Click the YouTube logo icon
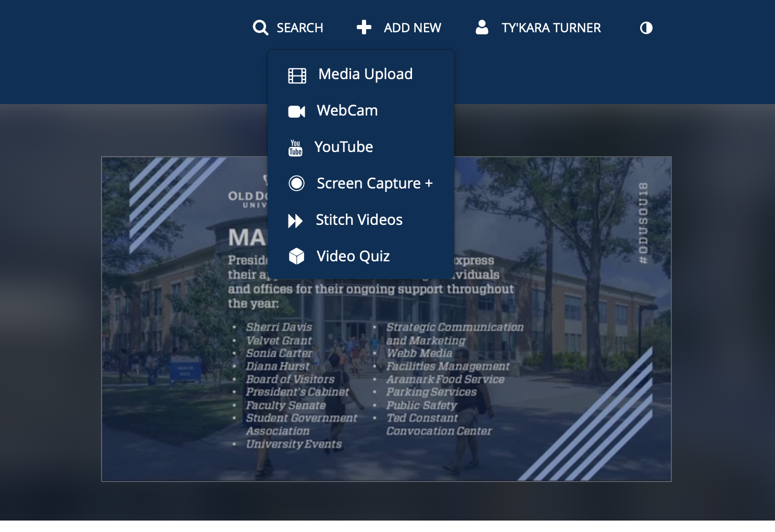This screenshot has width=775, height=532. point(295,148)
